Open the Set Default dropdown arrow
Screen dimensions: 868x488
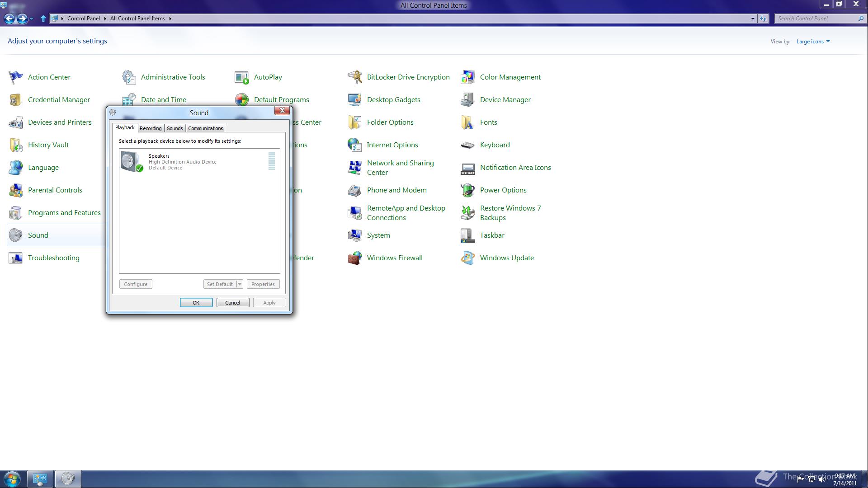click(x=240, y=284)
